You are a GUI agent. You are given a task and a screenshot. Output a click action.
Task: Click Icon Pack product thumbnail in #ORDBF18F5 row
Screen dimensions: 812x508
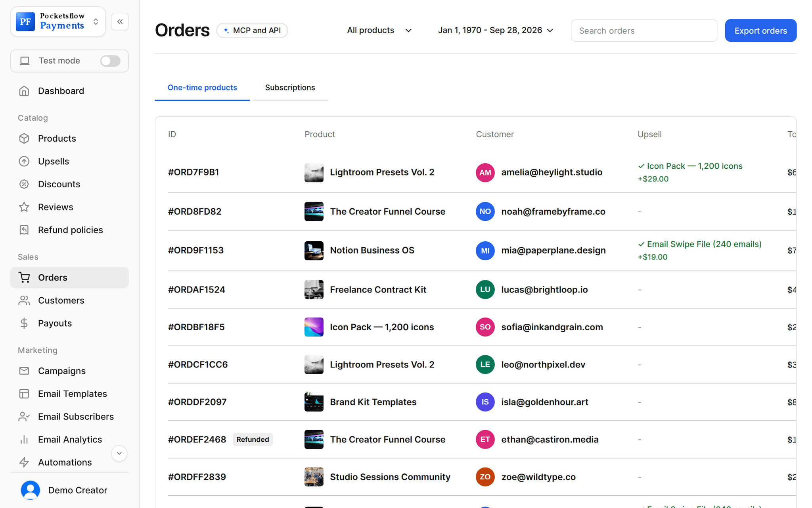point(314,327)
